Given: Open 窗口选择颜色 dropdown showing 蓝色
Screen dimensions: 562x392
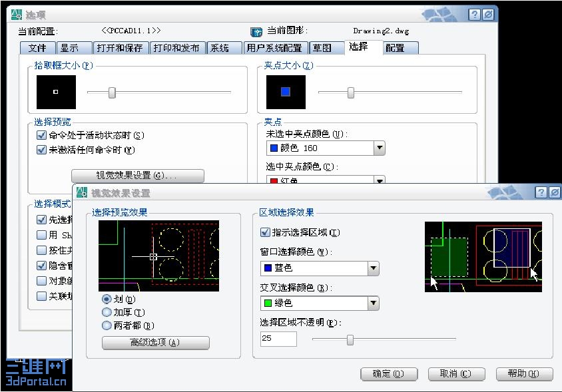Looking at the screenshot, I should point(320,268).
